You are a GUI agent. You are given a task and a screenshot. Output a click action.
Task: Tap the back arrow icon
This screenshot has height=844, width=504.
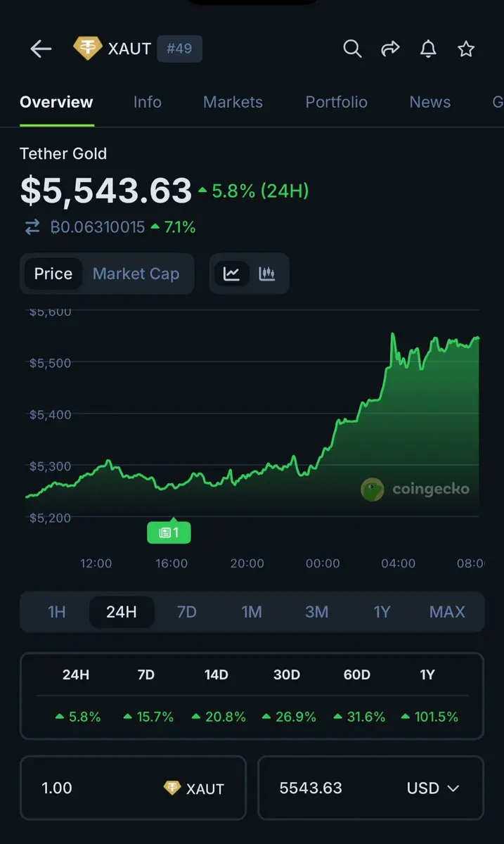click(x=41, y=49)
